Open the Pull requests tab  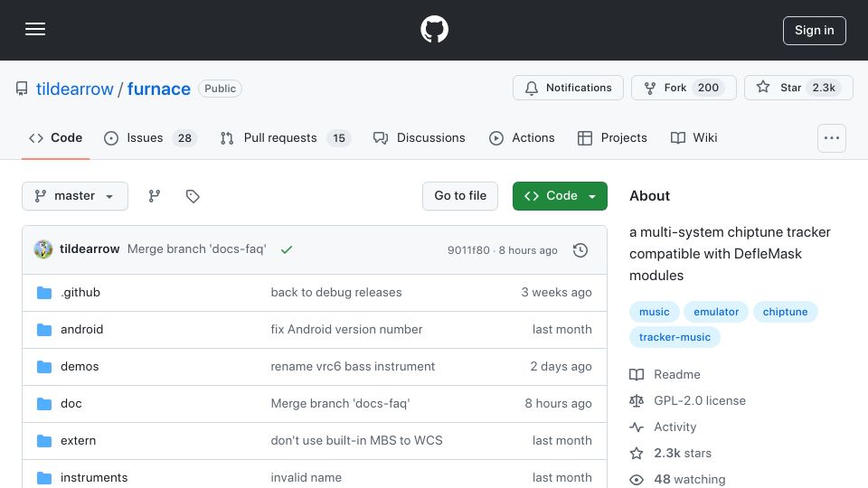(x=285, y=137)
